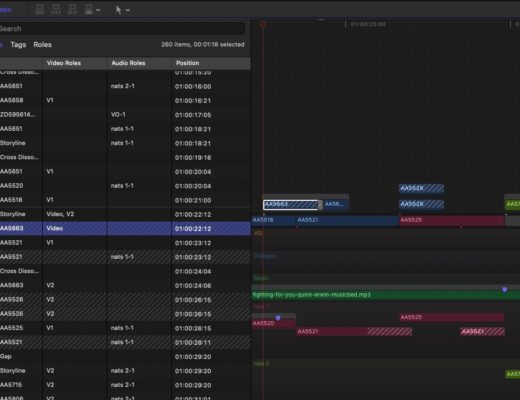Switch to the Tags tab
The height and width of the screenshot is (400, 520).
click(18, 45)
